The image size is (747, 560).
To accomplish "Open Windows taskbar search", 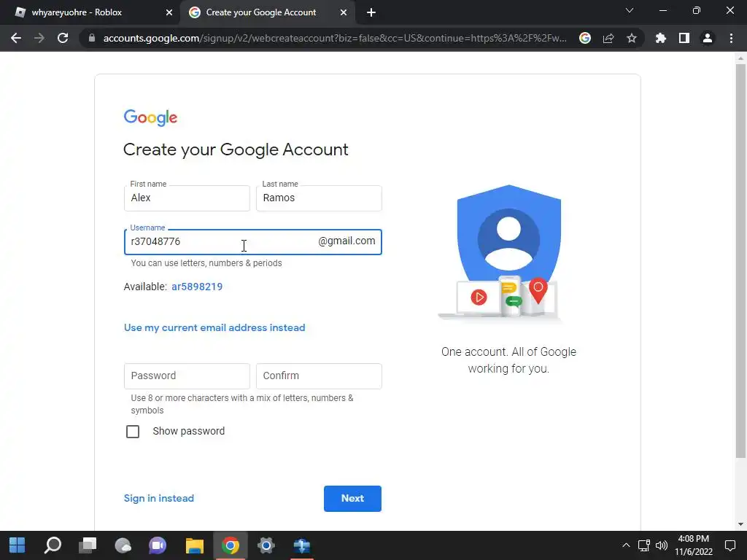I will 53,545.
